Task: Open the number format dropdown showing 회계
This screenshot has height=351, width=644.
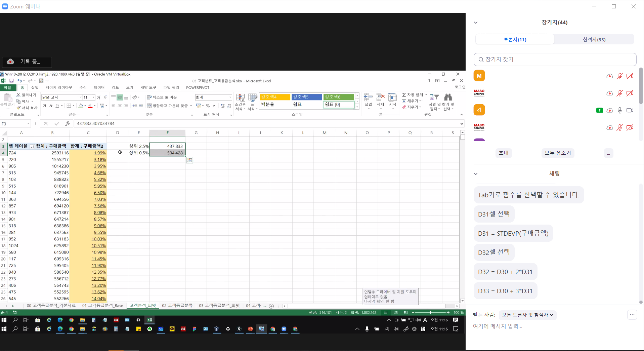Action: [230, 97]
